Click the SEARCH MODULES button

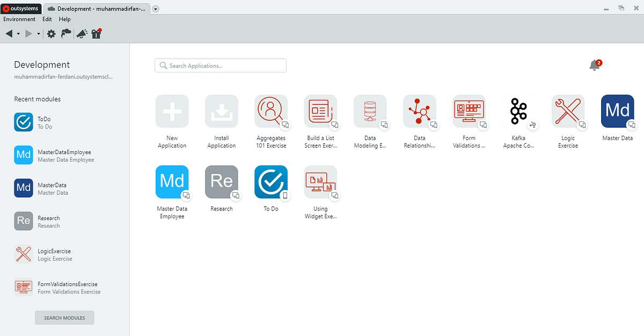64,317
